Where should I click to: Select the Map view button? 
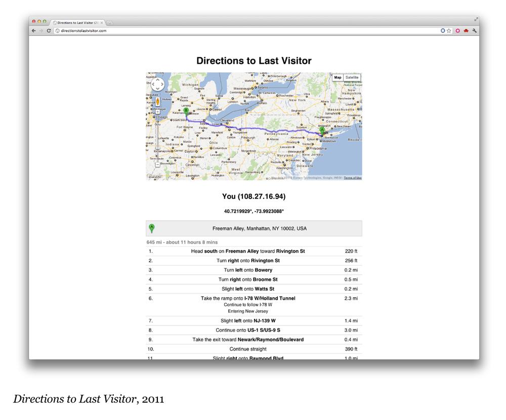pos(338,77)
